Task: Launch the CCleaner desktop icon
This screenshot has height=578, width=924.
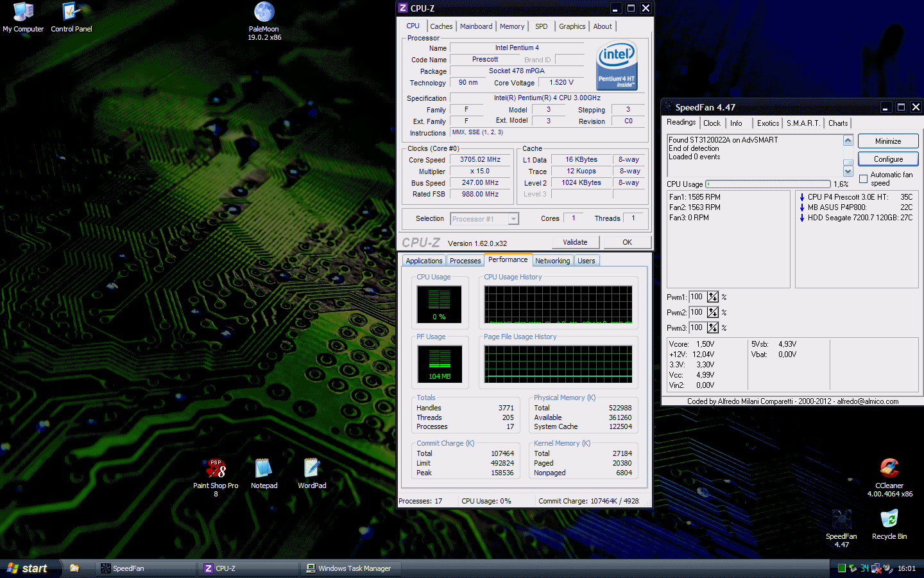Action: point(889,469)
